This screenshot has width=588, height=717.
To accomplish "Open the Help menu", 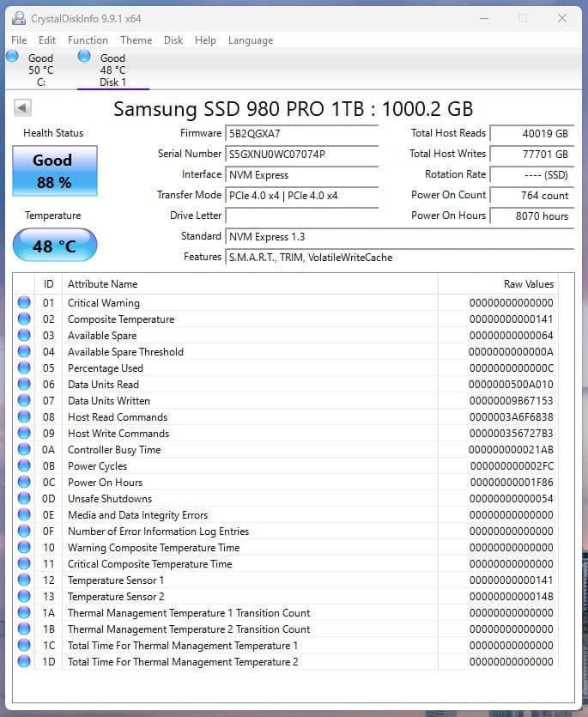I will pyautogui.click(x=205, y=40).
